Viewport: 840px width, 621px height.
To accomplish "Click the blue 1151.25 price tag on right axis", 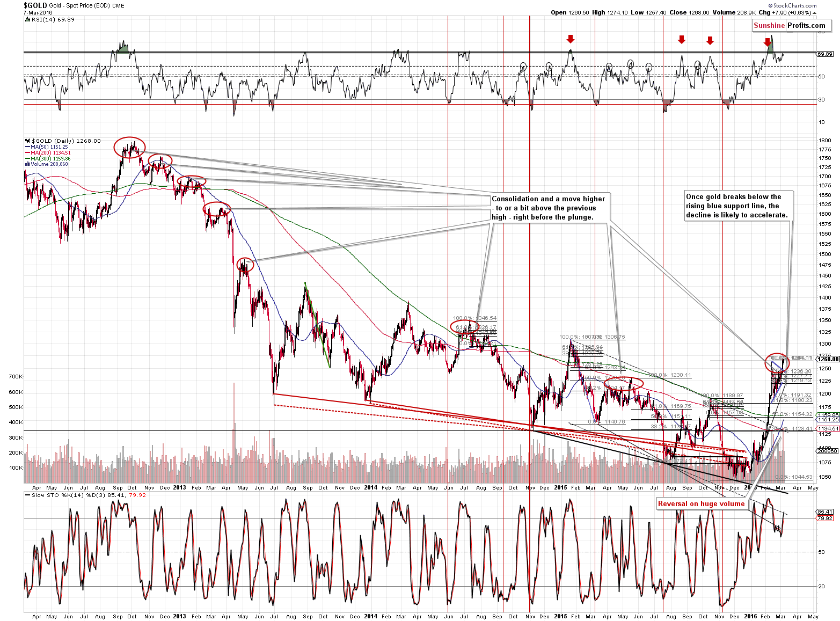I will click(827, 420).
